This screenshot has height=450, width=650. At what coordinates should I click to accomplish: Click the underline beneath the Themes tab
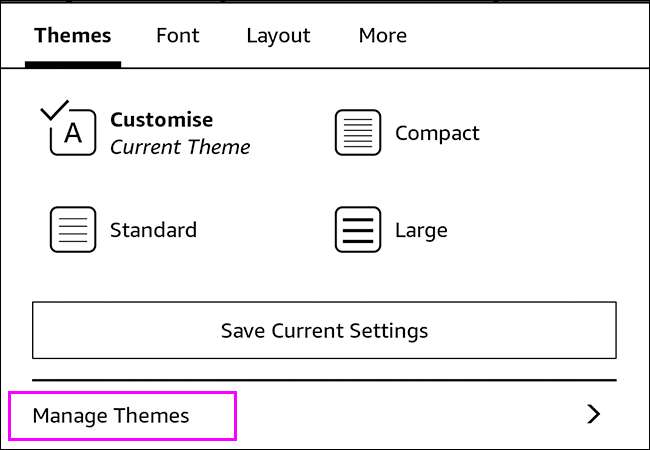coord(72,64)
